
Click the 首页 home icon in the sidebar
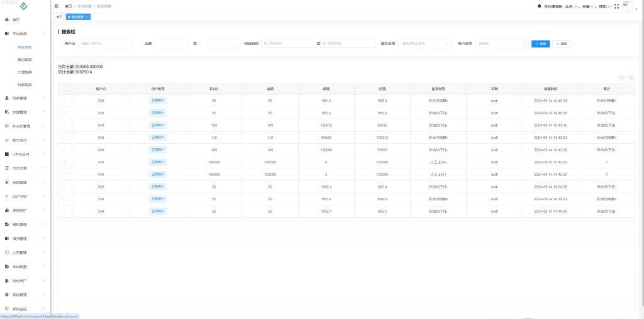[6, 19]
